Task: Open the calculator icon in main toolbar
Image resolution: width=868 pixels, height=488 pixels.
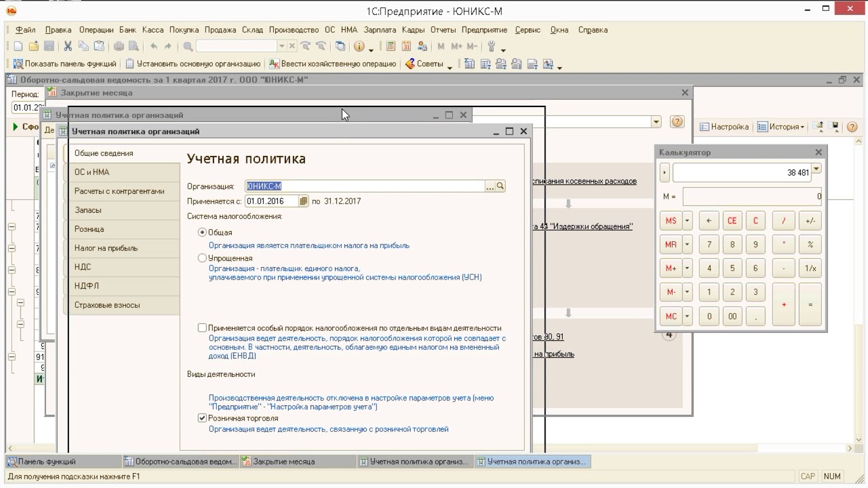Action: pos(391,46)
